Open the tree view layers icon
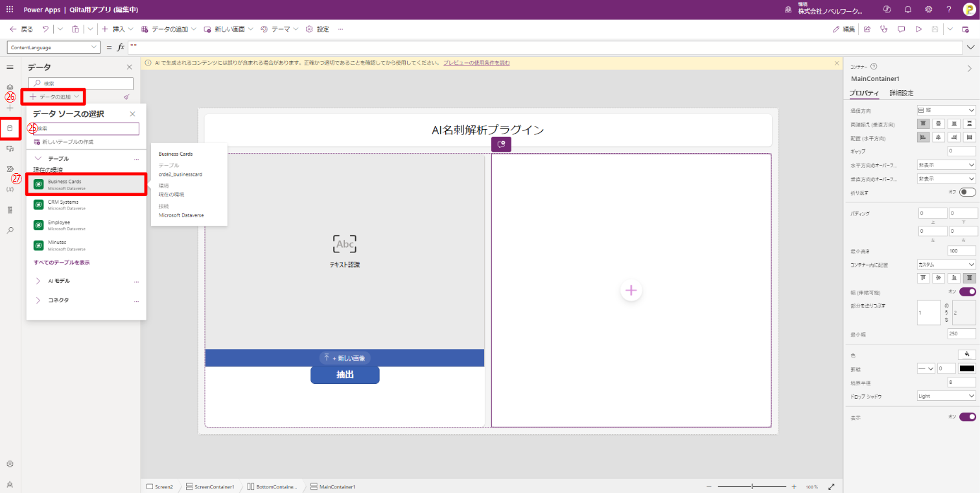 tap(10, 87)
